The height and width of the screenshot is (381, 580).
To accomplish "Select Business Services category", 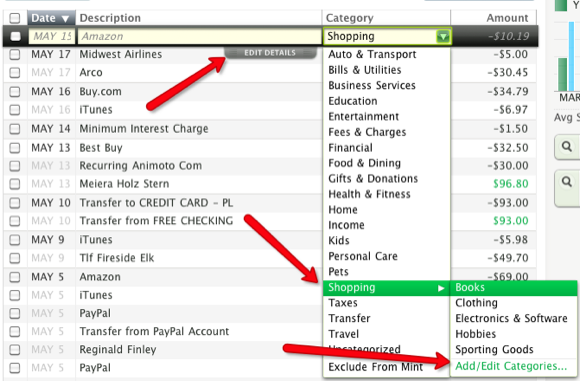I will click(372, 85).
